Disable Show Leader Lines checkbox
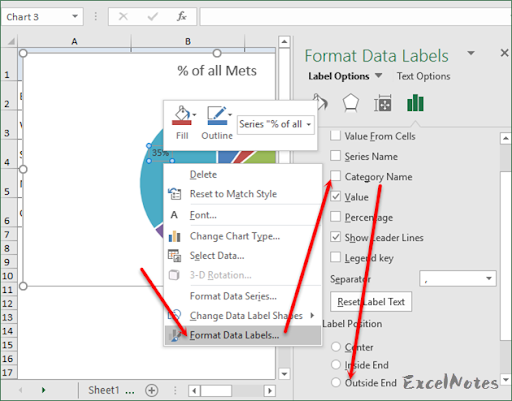Image resolution: width=512 pixels, height=401 pixels. click(x=335, y=237)
